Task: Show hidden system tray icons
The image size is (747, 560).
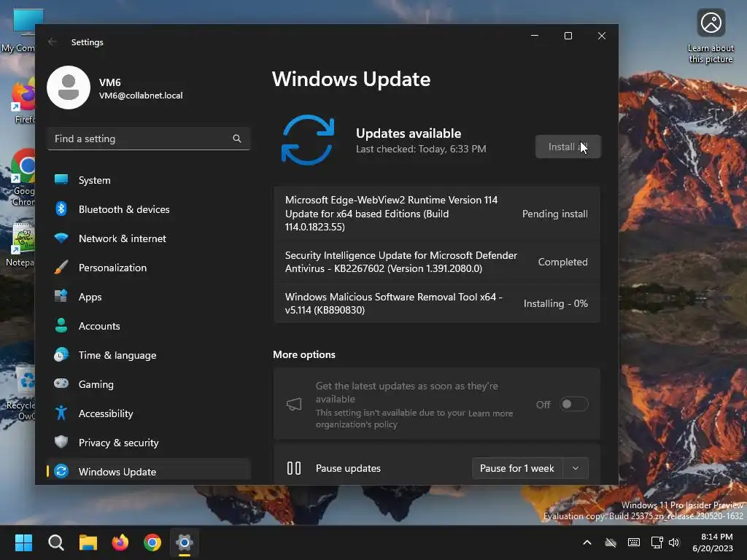Action: pos(587,542)
